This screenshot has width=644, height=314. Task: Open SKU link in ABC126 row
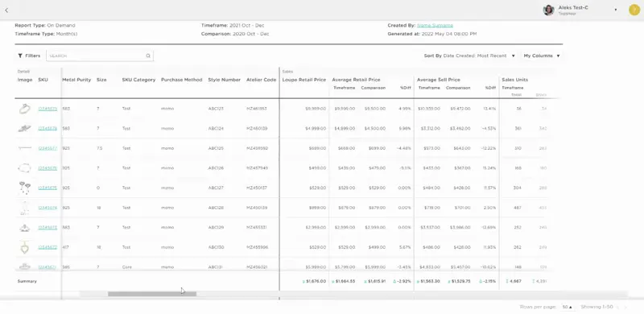pos(47,167)
